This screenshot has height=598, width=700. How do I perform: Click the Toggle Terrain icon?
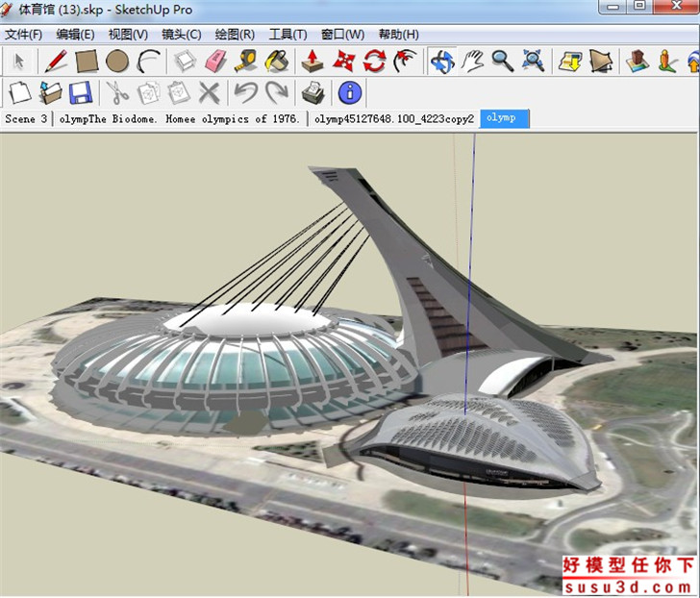pyautogui.click(x=601, y=62)
